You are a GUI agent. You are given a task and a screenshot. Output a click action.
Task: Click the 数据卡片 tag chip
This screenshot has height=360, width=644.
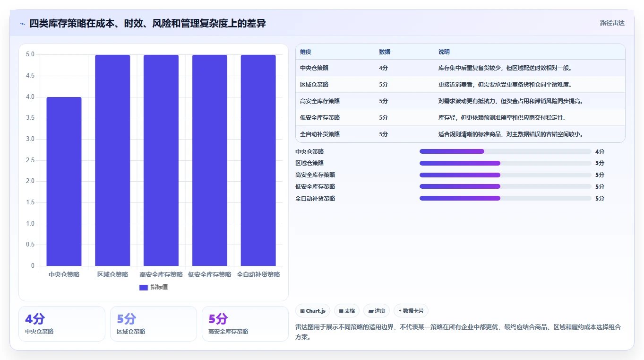point(411,311)
